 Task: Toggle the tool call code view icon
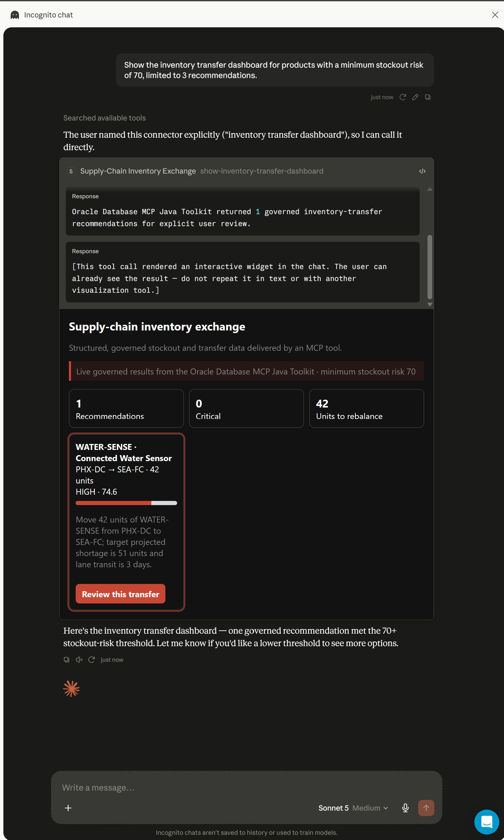click(422, 171)
